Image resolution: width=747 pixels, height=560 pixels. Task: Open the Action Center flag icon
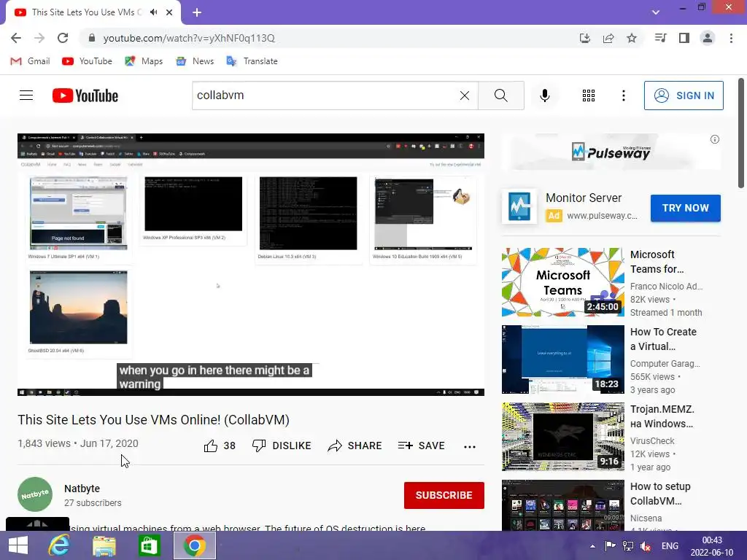(610, 546)
